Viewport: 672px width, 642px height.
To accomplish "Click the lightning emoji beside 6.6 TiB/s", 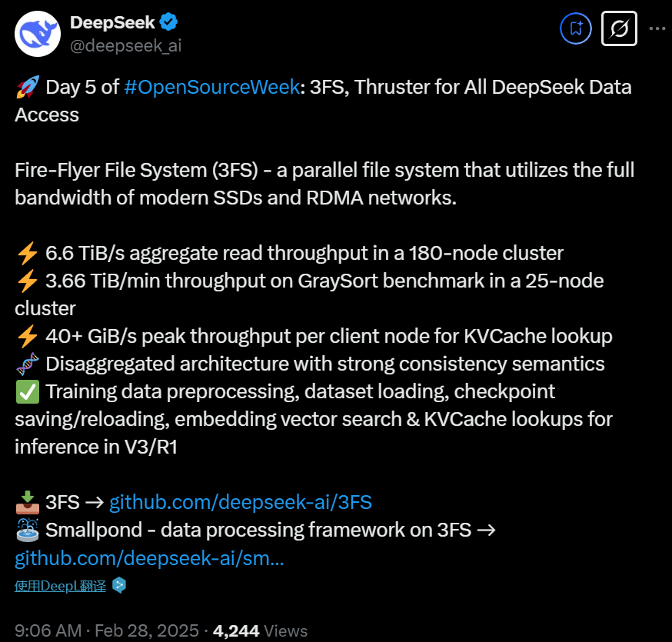I will coord(26,253).
